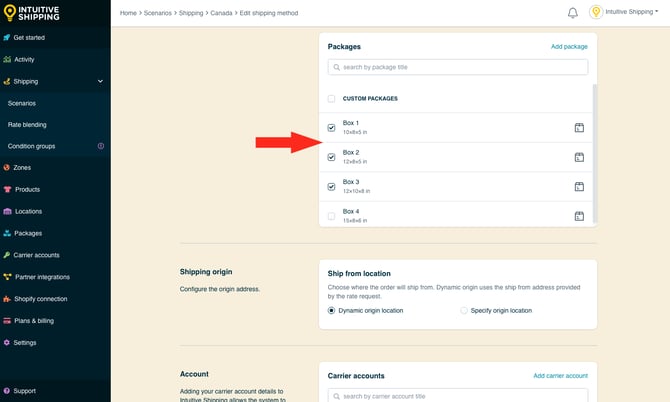670x402 pixels.
Task: Click the Add package link
Action: click(x=569, y=47)
